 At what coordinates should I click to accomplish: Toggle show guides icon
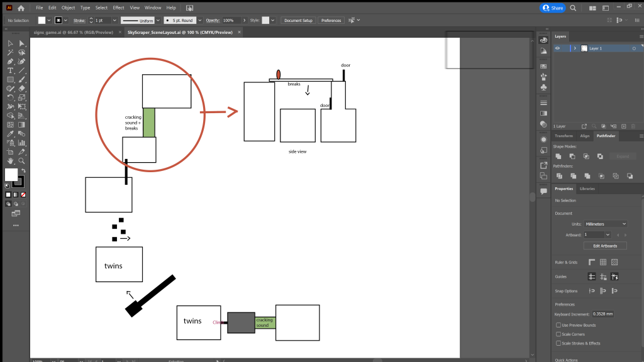pos(591,277)
